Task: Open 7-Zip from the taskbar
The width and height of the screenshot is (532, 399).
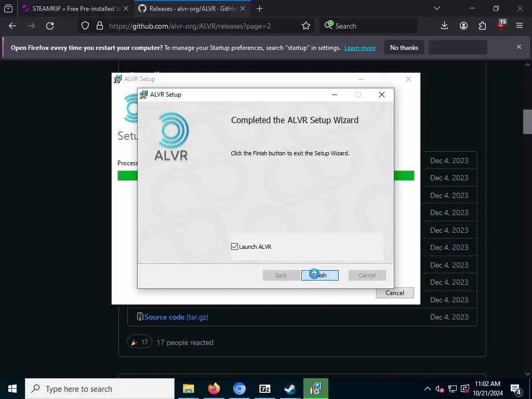Action: [x=264, y=389]
